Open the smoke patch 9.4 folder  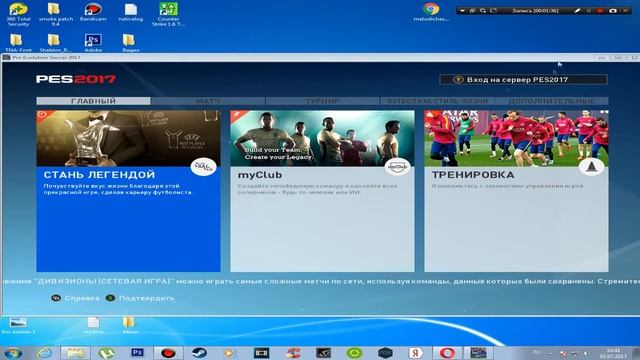click(x=56, y=14)
